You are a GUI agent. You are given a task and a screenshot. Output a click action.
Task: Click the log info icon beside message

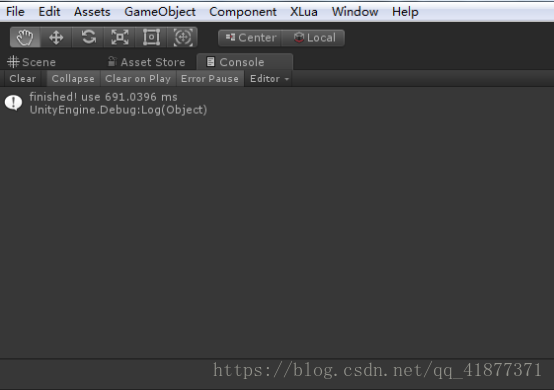[13, 103]
